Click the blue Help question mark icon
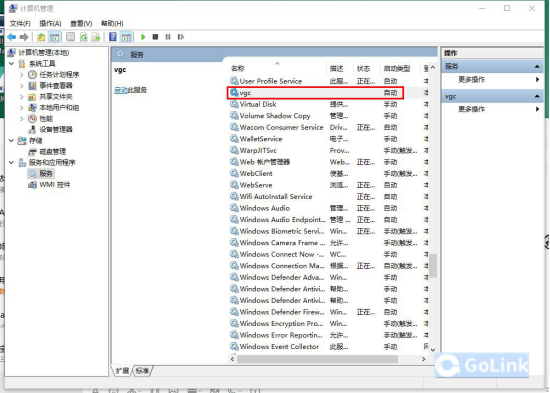The width and height of the screenshot is (550, 393). pyautogui.click(x=113, y=36)
